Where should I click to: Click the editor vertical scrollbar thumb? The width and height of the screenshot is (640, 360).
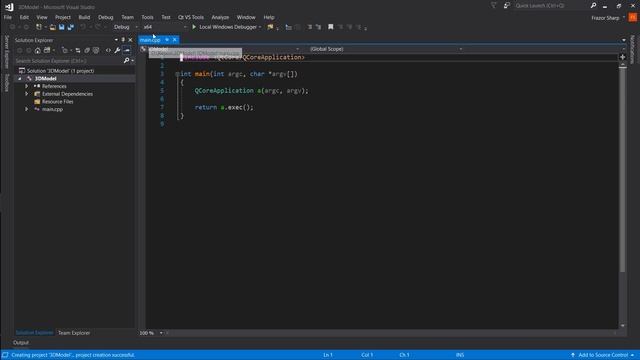pyautogui.click(x=622, y=170)
